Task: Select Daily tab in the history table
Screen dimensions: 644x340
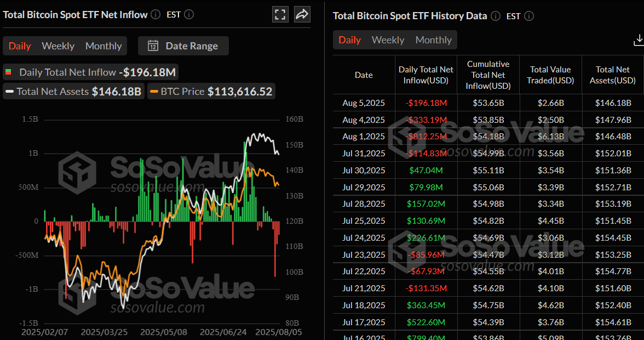Action: pos(349,39)
